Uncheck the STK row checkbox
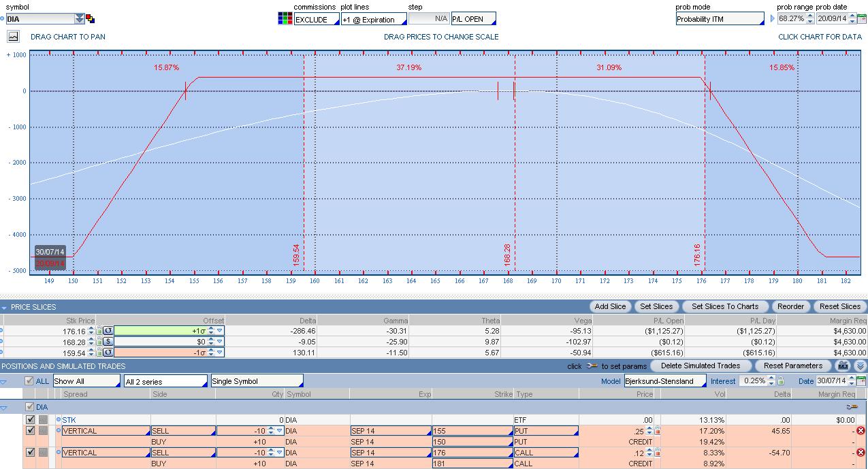Screen dimensions: 868x469 (30, 420)
